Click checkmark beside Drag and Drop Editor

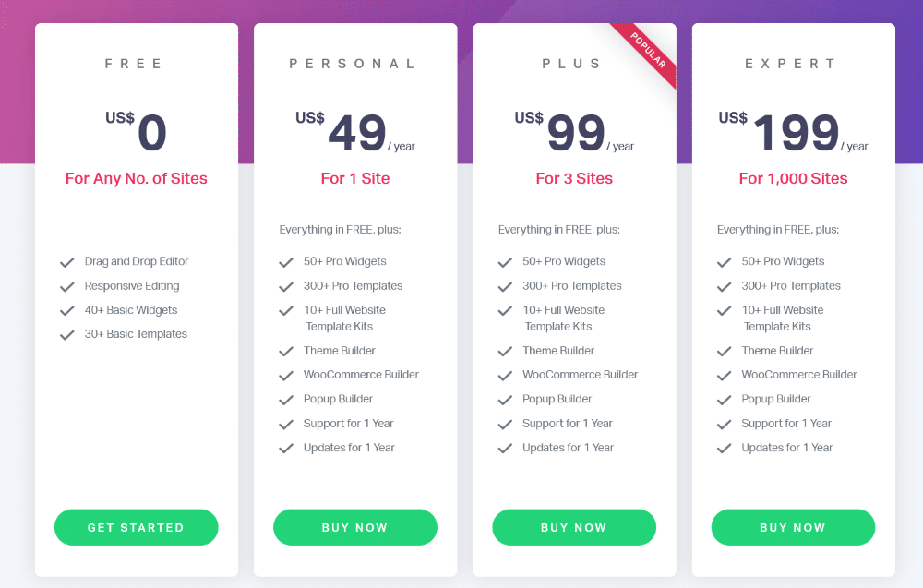(x=67, y=262)
